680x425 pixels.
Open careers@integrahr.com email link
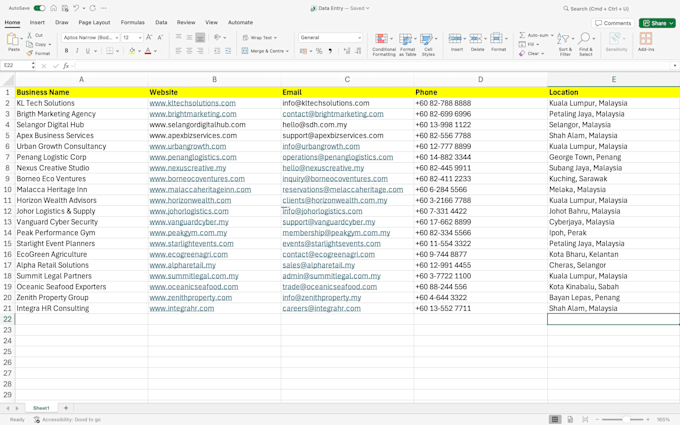pos(321,308)
